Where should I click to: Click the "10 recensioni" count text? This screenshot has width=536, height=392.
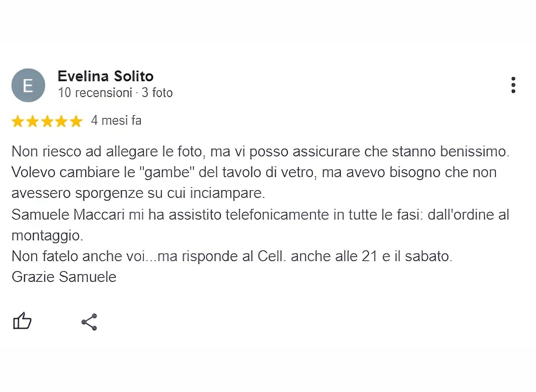pyautogui.click(x=95, y=93)
